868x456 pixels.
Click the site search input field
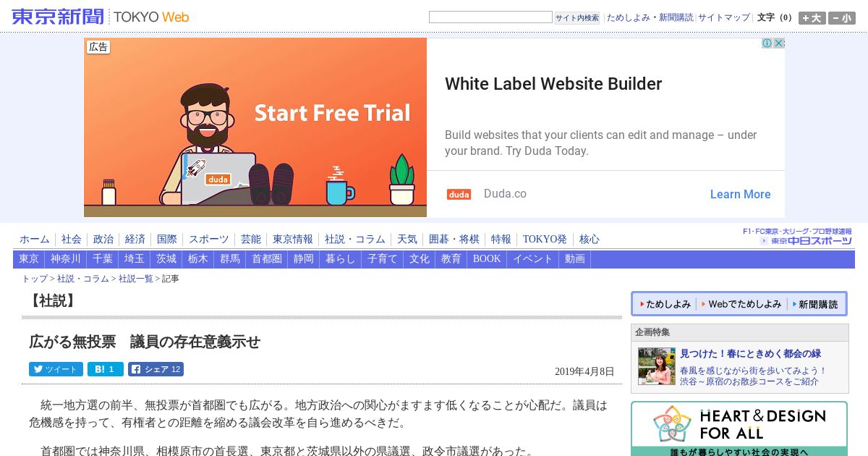pyautogui.click(x=490, y=17)
